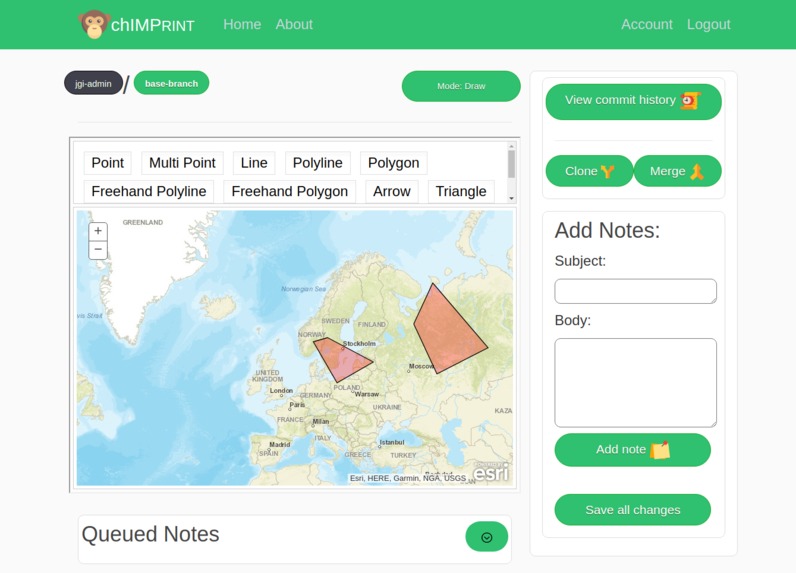Pick the Polygon drawing tool
The height and width of the screenshot is (573, 796).
[393, 163]
